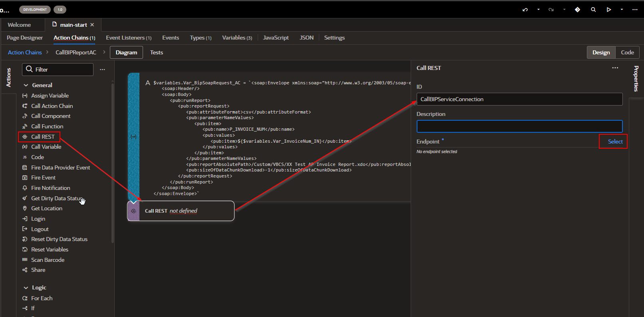Click the Redo icon in top toolbar
Image resolution: width=644 pixels, height=317 pixels.
click(x=551, y=10)
